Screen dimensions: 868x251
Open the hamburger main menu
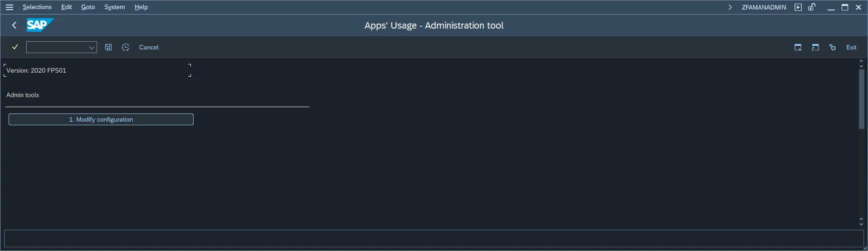tap(9, 7)
